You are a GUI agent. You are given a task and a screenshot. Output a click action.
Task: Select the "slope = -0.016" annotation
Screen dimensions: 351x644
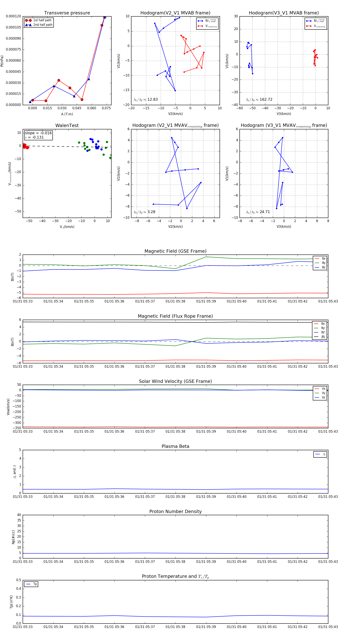[38, 133]
